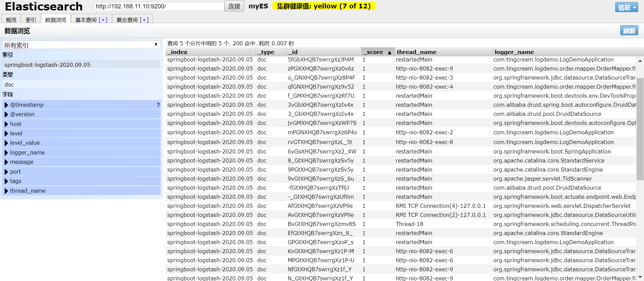
Task: Open record with id KvGtXHQB7swrrgXz1P-M
Action: pyautogui.click(x=320, y=251)
